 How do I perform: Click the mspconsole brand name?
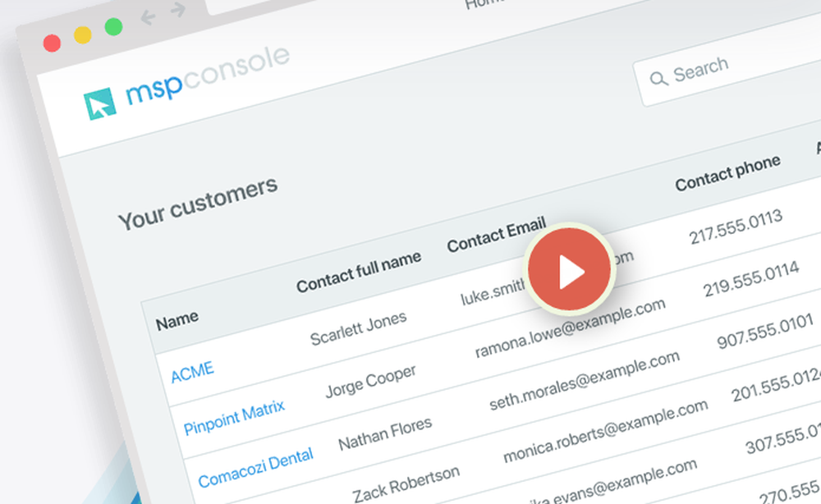point(208,75)
